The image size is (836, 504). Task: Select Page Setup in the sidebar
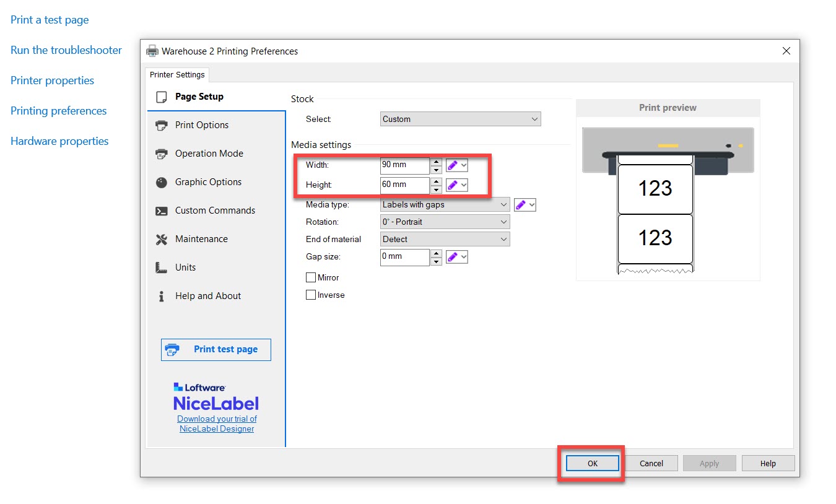click(x=199, y=97)
